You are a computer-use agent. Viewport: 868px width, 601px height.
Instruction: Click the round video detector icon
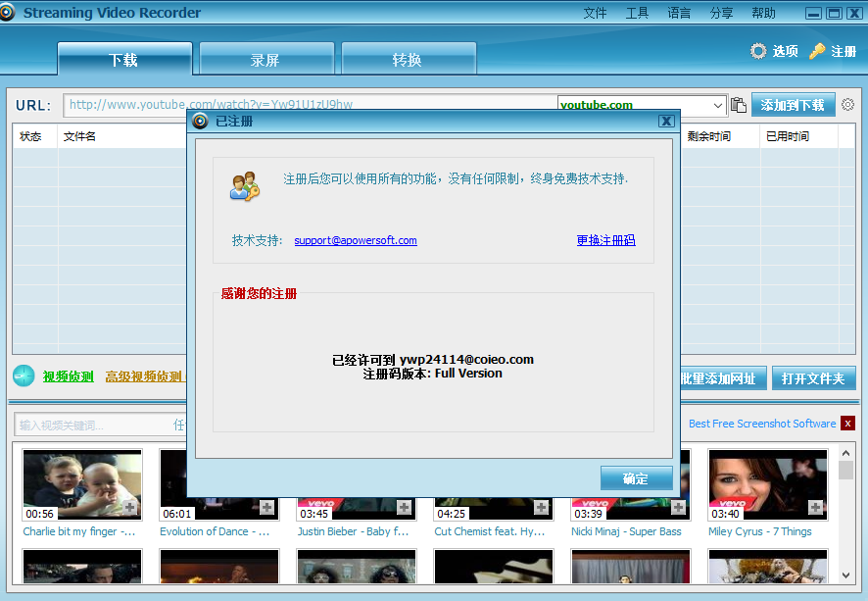[x=24, y=376]
